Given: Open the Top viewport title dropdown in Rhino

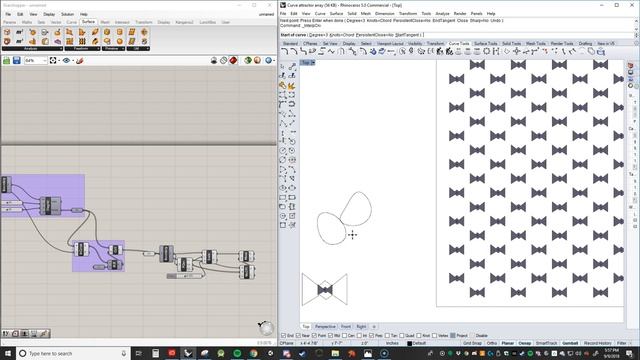Looking at the screenshot, I should [313, 62].
